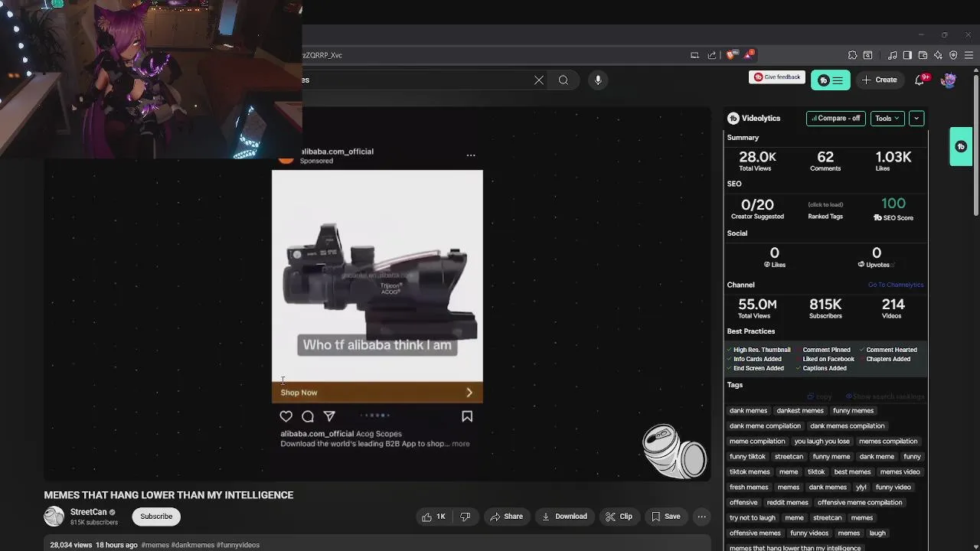
Task: Open the browser hamburger menu
Action: coord(969,55)
